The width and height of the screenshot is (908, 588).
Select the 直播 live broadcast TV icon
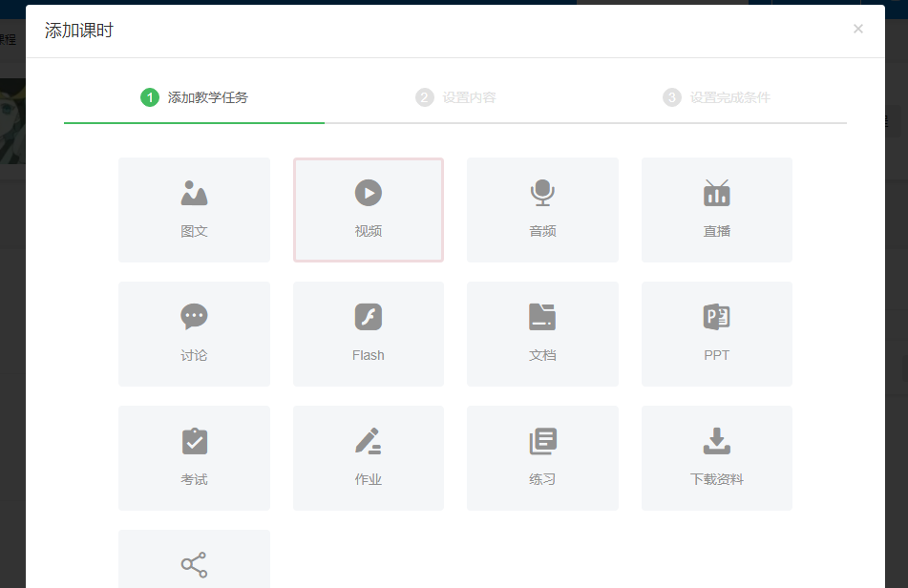[x=716, y=193]
